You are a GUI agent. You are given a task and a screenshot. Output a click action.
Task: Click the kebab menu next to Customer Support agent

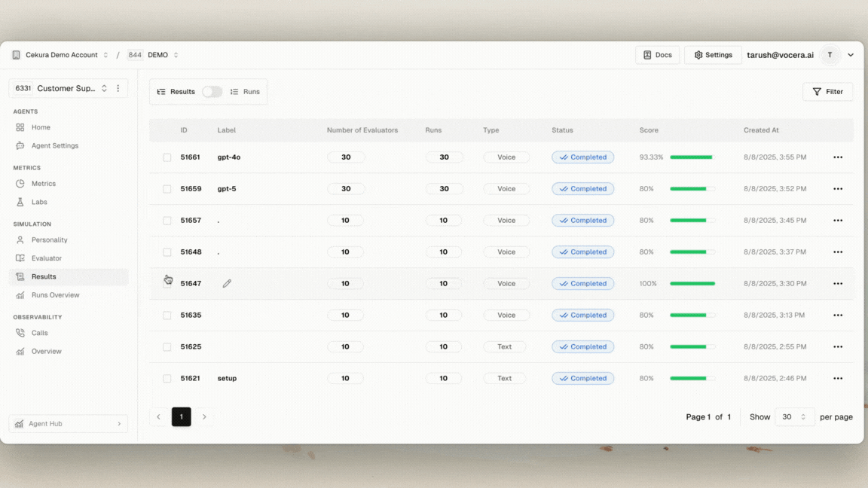click(x=118, y=89)
